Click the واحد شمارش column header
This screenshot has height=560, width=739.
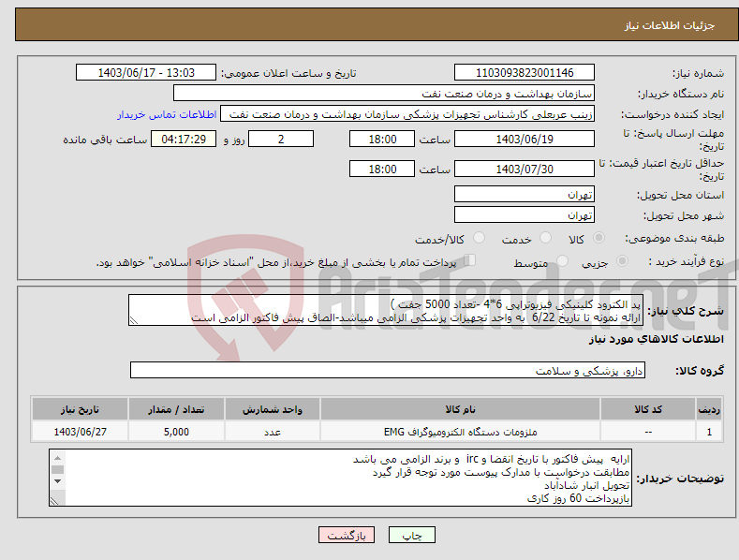[x=273, y=409]
